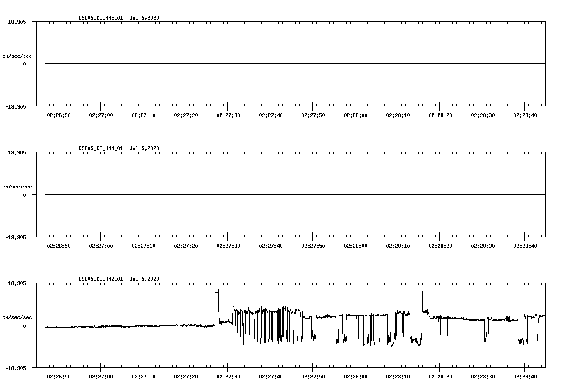This screenshot has width=576, height=392.
Task: Click the 02:28:40 time label under HNZ plot
Action: point(525,377)
